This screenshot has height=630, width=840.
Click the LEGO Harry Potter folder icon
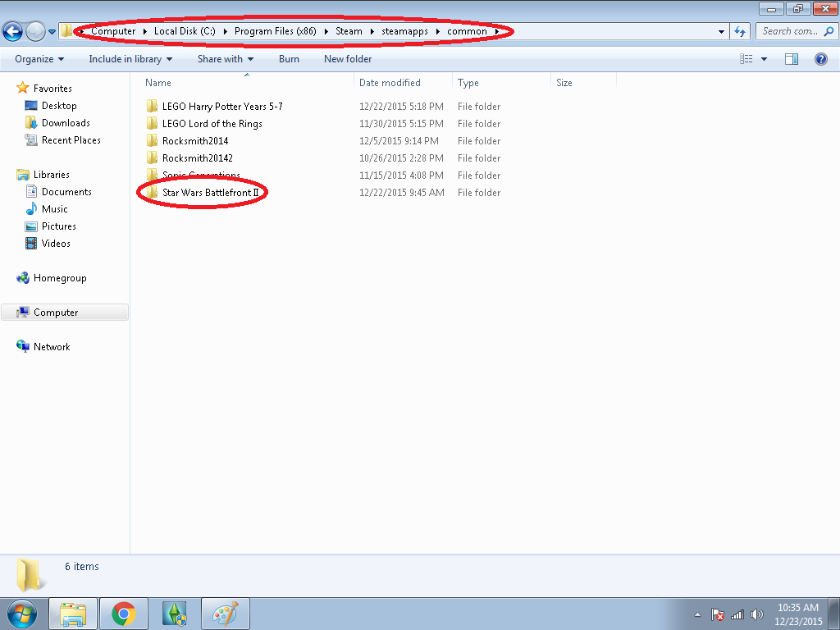coord(152,106)
